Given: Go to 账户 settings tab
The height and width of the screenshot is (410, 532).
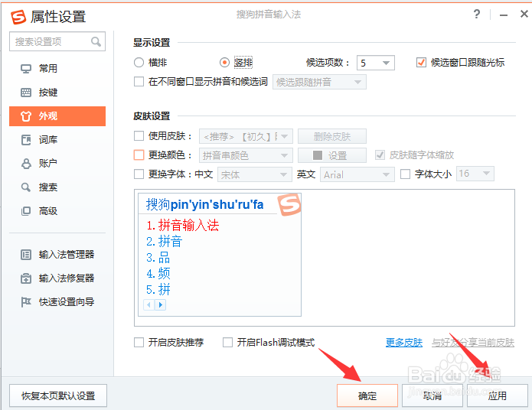Looking at the screenshot, I should tap(57, 164).
